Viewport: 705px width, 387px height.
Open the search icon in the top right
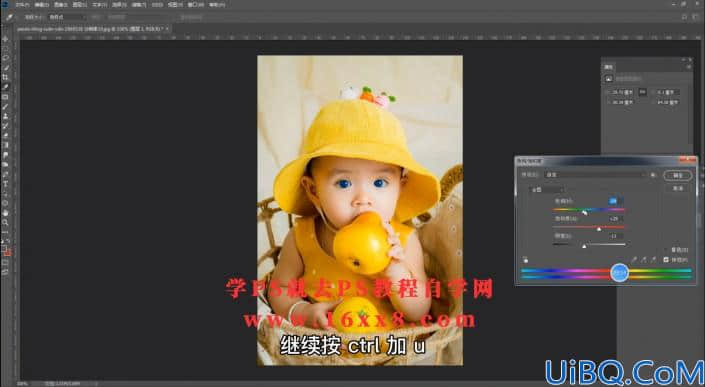684,17
